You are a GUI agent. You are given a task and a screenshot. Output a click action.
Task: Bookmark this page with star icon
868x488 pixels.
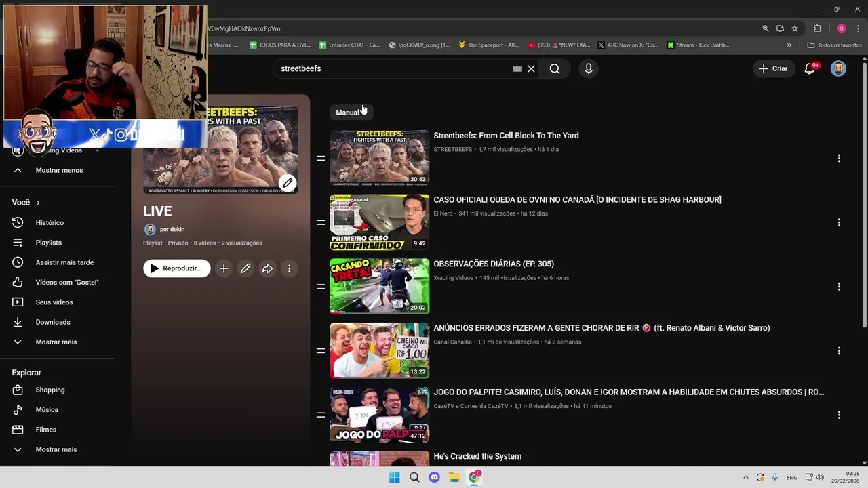coord(795,28)
